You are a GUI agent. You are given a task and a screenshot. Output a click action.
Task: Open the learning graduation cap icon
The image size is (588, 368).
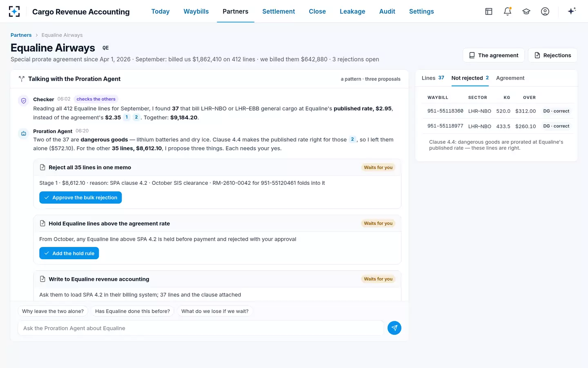coord(526,11)
